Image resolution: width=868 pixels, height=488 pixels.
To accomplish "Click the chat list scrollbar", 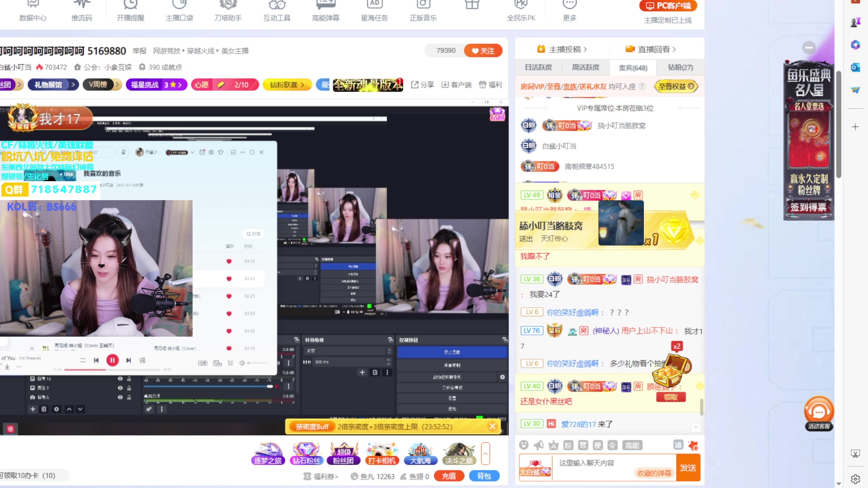I will coord(701,407).
